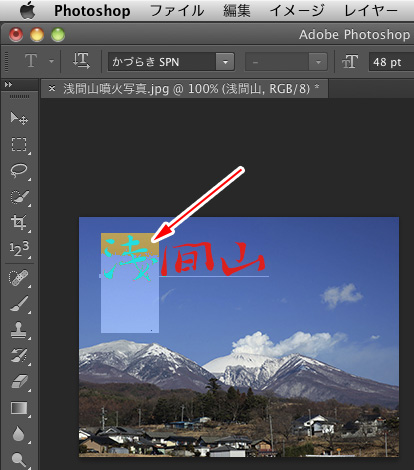Select the Dodge tool
Image resolution: width=414 pixels, height=470 pixels.
(19, 460)
